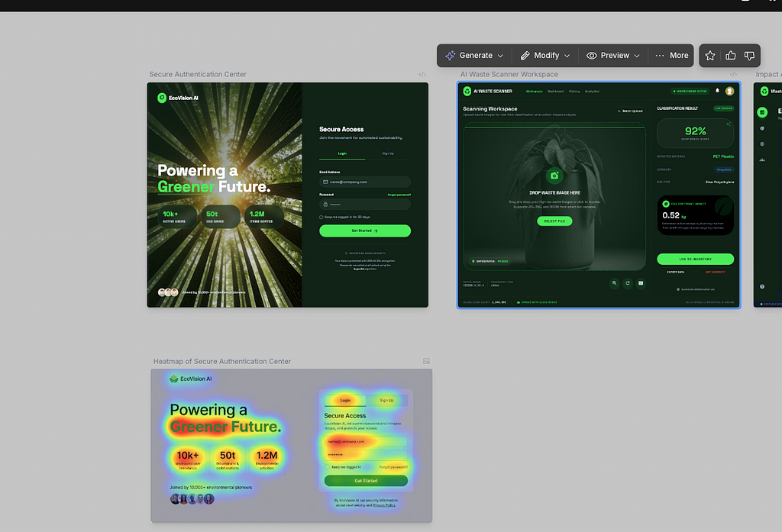Click the Batch Upload button
Screen dimensions: 782x532
(630, 111)
